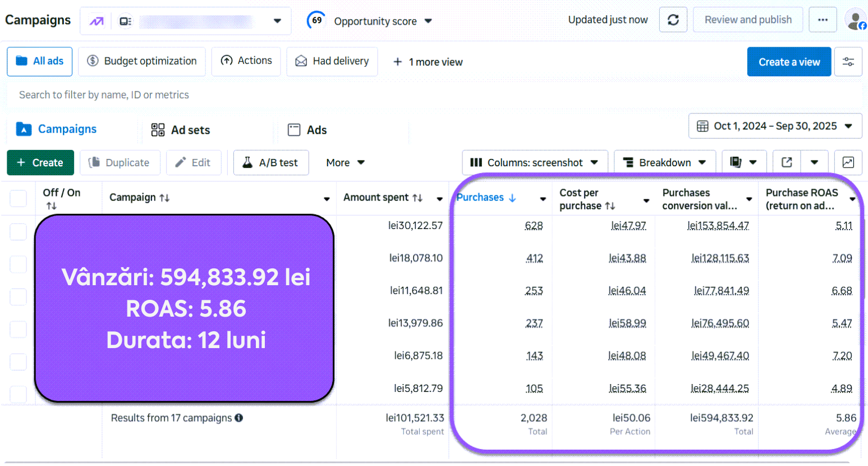
Task: Click the lei43.88 cost per purchase
Action: 627,258
